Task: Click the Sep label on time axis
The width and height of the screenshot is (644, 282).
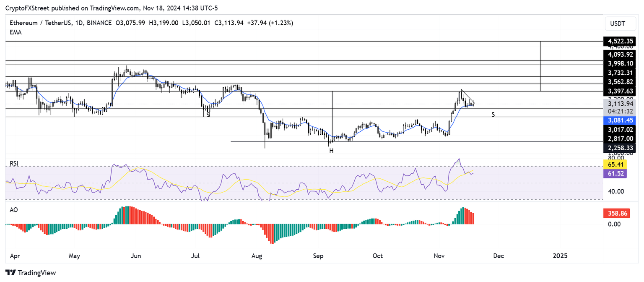Action: pyautogui.click(x=318, y=256)
